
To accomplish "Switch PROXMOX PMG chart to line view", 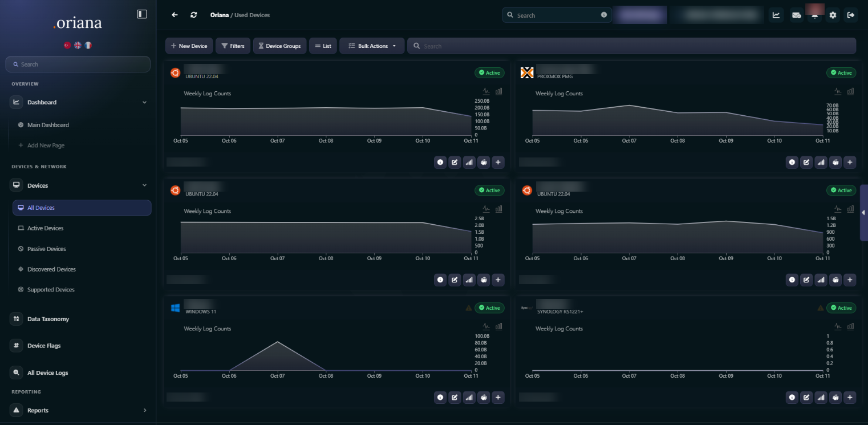I will click(x=838, y=91).
